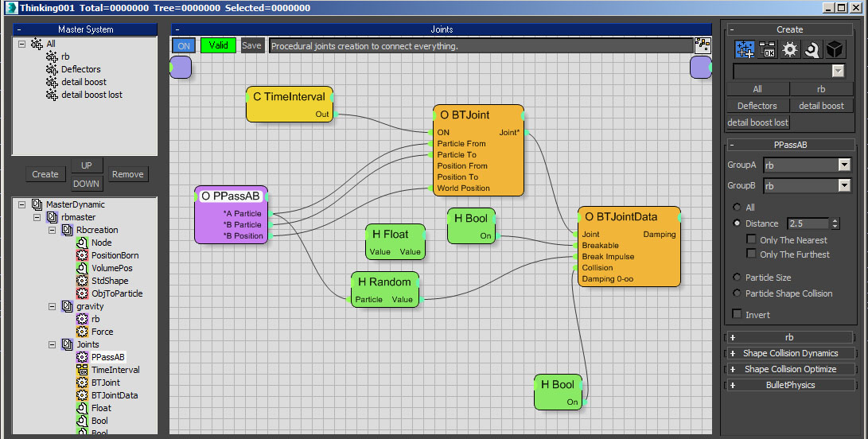Select the helpers icon in Create panel
This screenshot has height=439, width=868.
click(x=812, y=49)
